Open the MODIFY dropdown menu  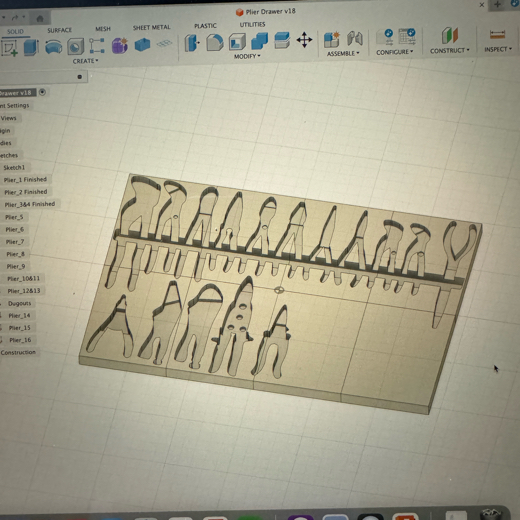click(247, 56)
